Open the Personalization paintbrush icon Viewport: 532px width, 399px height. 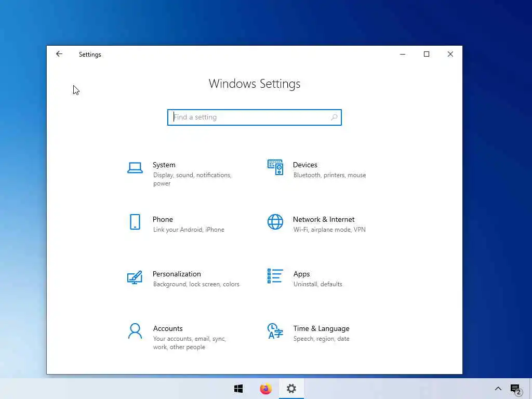(135, 277)
